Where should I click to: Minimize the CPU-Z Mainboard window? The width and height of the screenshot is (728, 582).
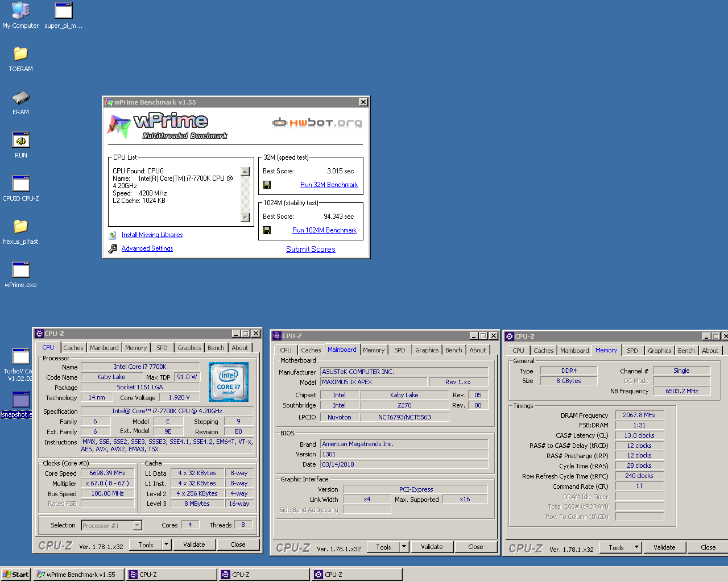point(474,336)
